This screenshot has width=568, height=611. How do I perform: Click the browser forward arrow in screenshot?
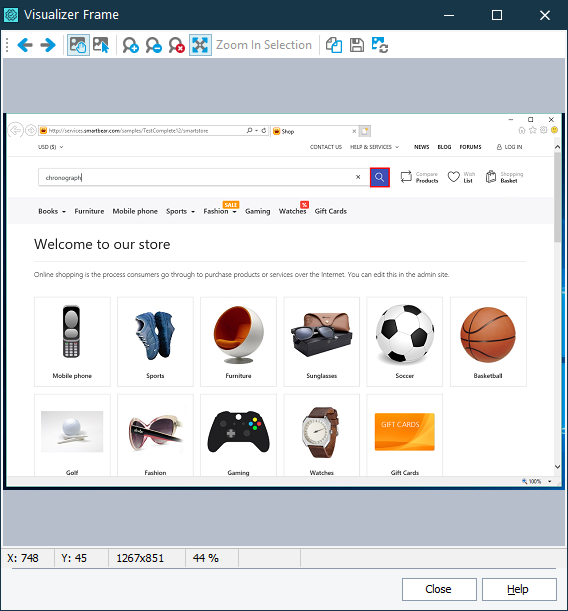pos(31,130)
